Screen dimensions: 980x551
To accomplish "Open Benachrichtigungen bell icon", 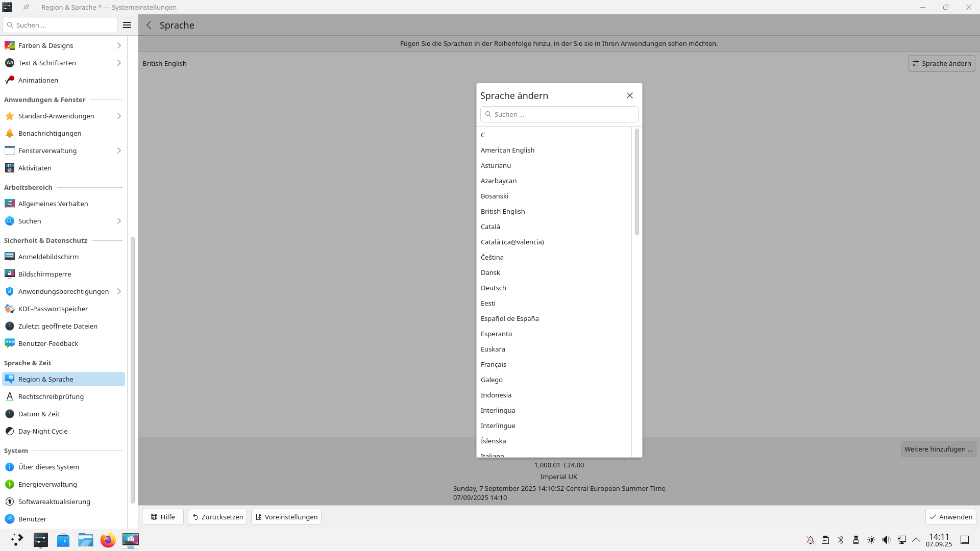I will (x=9, y=133).
